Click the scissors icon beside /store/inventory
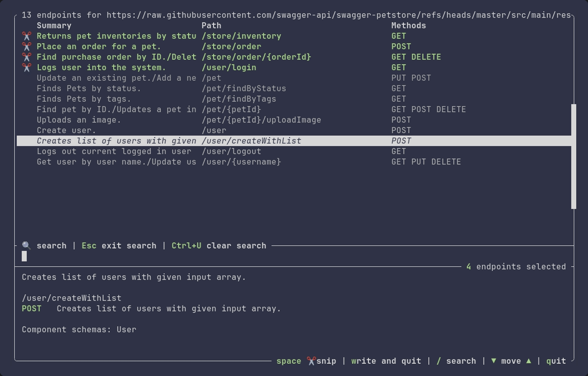 pyautogui.click(x=26, y=36)
